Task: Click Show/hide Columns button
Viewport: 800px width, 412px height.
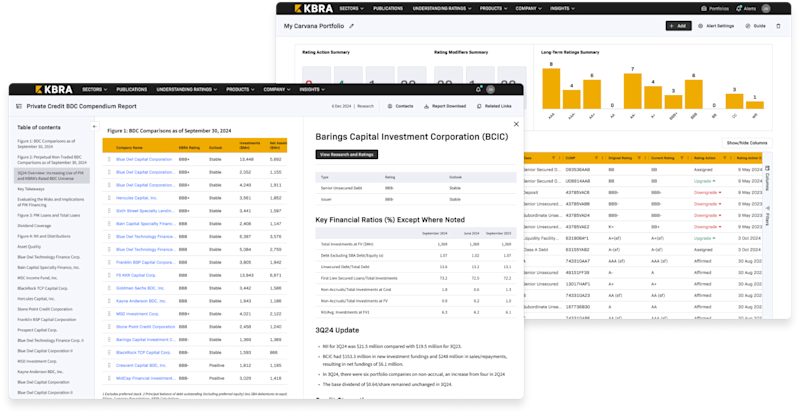Action: pyautogui.click(x=747, y=143)
